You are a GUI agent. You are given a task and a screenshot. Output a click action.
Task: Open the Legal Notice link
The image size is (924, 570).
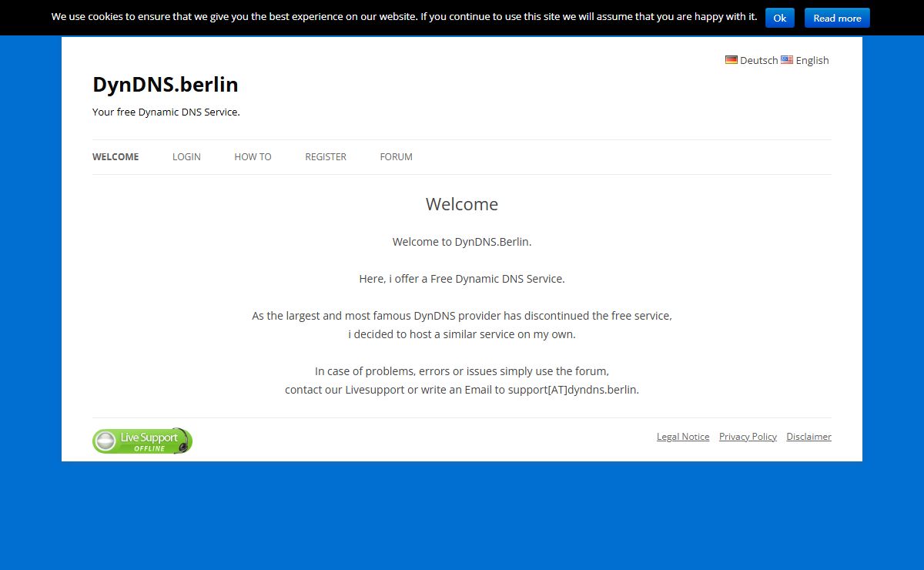coord(683,437)
